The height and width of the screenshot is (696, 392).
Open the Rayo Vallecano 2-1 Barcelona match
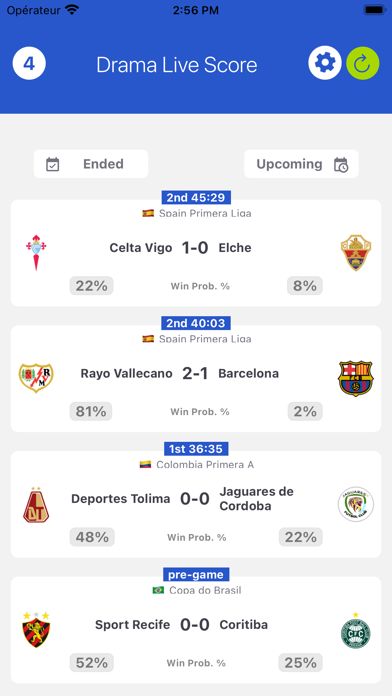click(196, 379)
